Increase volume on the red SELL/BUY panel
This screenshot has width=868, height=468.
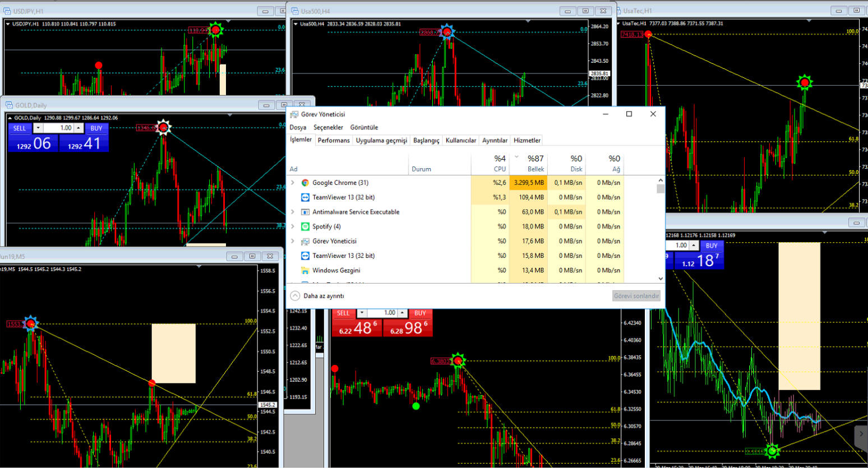[403, 313]
